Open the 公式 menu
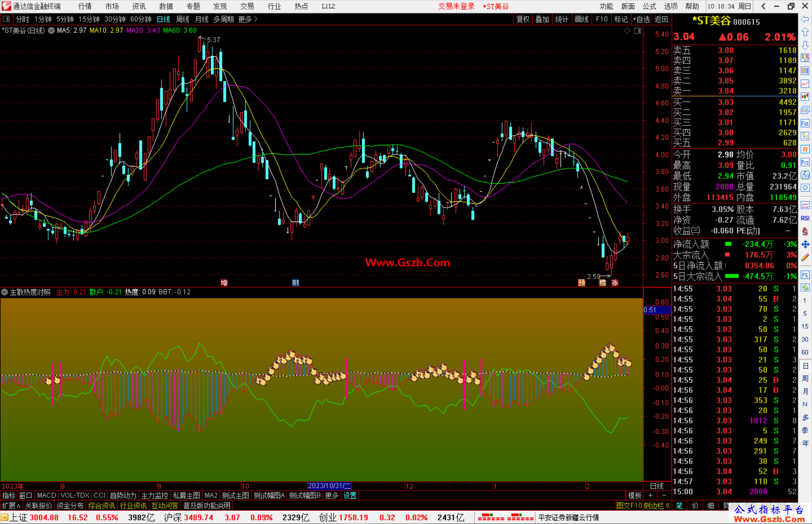 [x=649, y=6]
